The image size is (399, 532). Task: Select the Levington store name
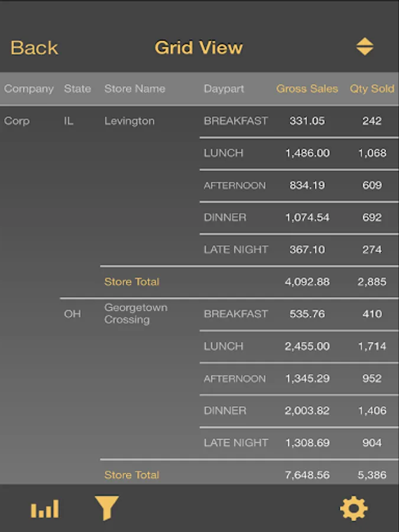(x=129, y=121)
